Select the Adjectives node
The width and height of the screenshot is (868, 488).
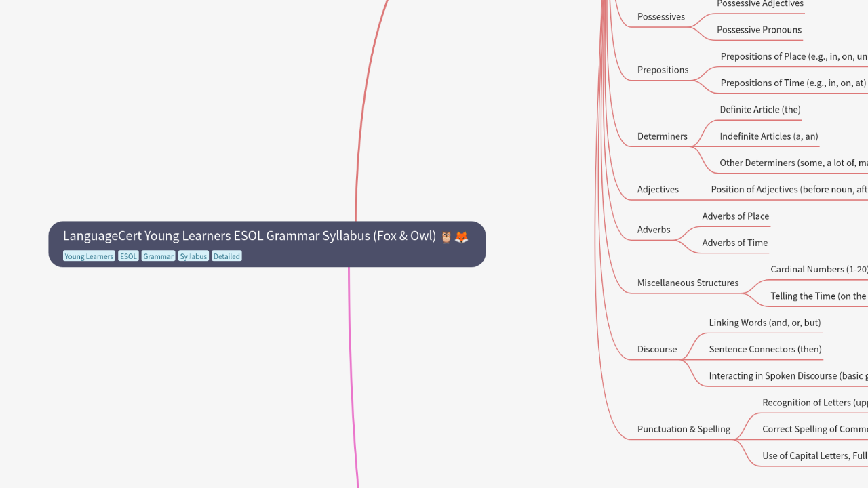pos(658,190)
